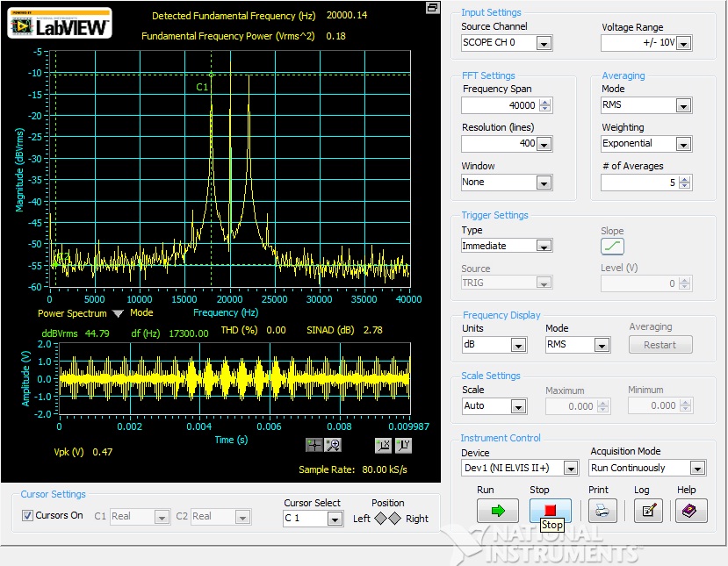
Task: Open the Acquisition Mode dropdown
Action: (697, 468)
